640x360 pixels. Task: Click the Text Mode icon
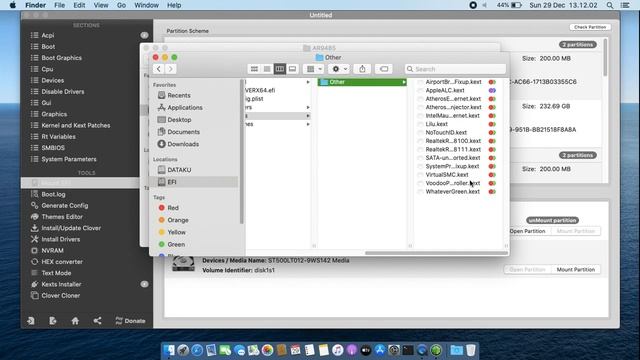click(35, 273)
